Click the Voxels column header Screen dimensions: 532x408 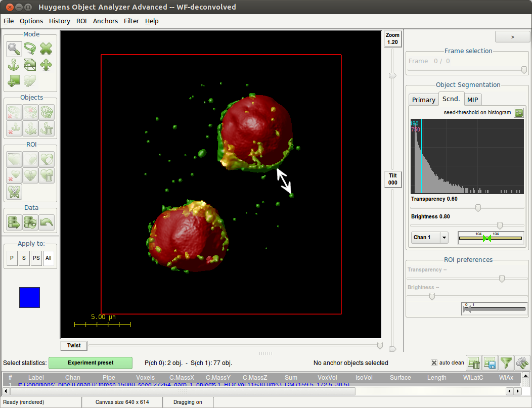tap(145, 377)
